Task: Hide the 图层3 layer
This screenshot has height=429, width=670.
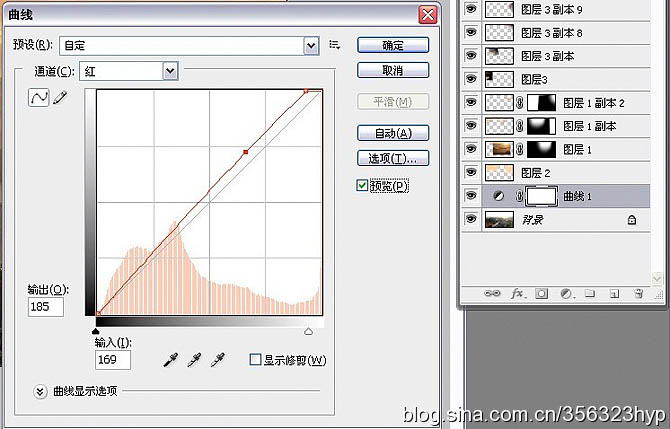Action: [471, 79]
